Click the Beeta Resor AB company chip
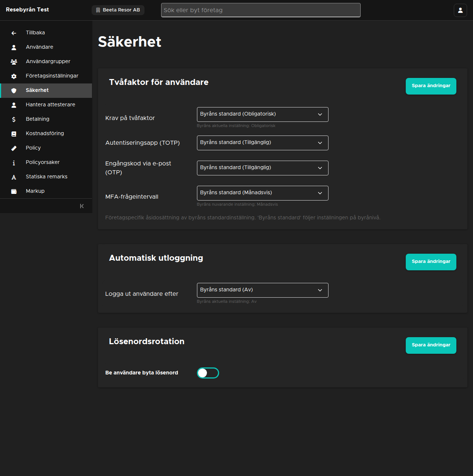473x476 pixels. tap(118, 10)
